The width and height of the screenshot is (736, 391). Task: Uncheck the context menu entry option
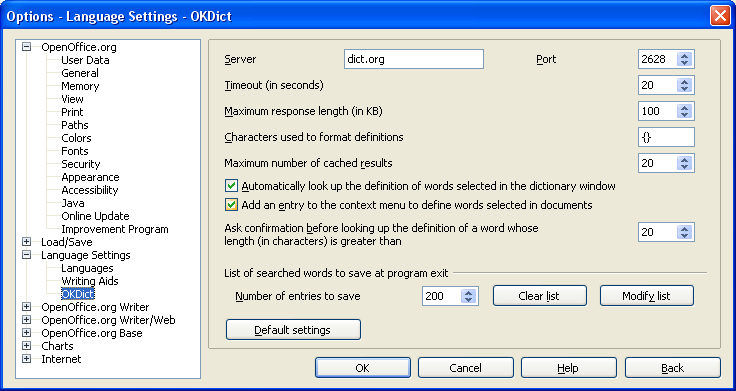click(x=231, y=205)
